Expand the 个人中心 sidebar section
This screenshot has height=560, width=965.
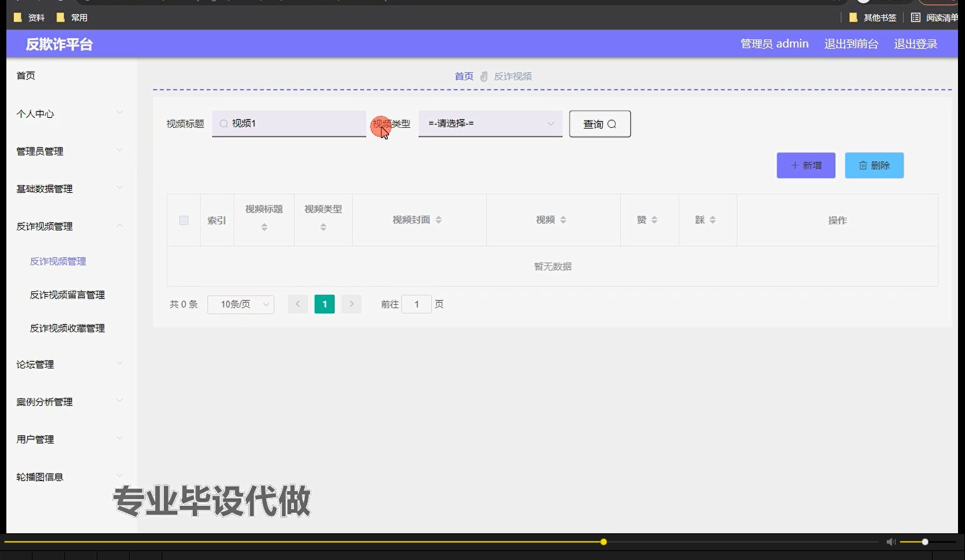click(x=35, y=114)
